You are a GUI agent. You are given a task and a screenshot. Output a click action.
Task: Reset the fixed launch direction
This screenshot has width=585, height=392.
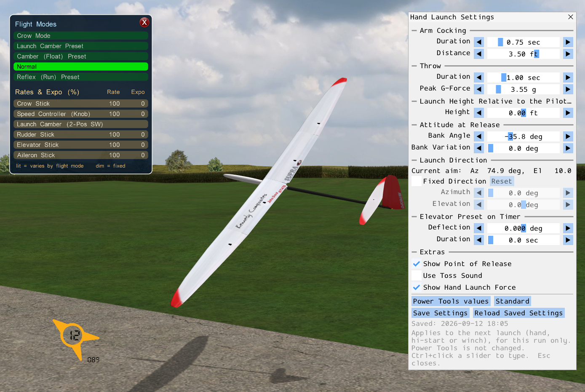502,181
